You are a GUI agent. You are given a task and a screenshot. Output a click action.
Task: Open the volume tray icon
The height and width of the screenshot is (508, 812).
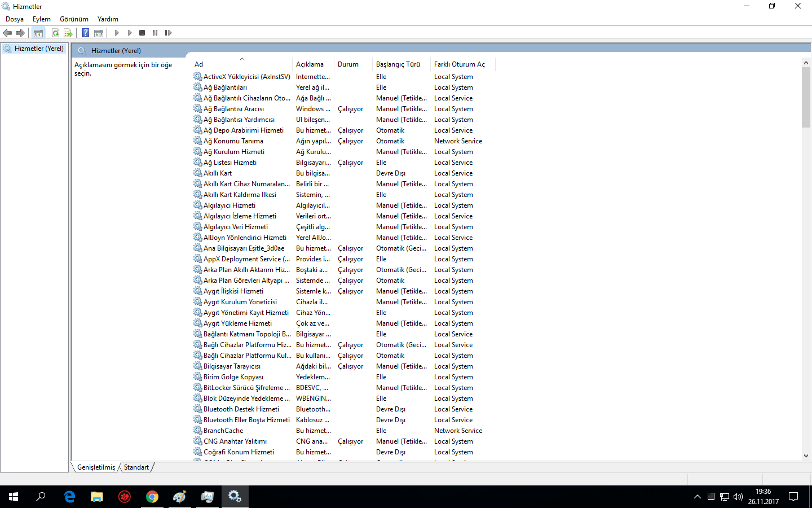[x=738, y=497]
